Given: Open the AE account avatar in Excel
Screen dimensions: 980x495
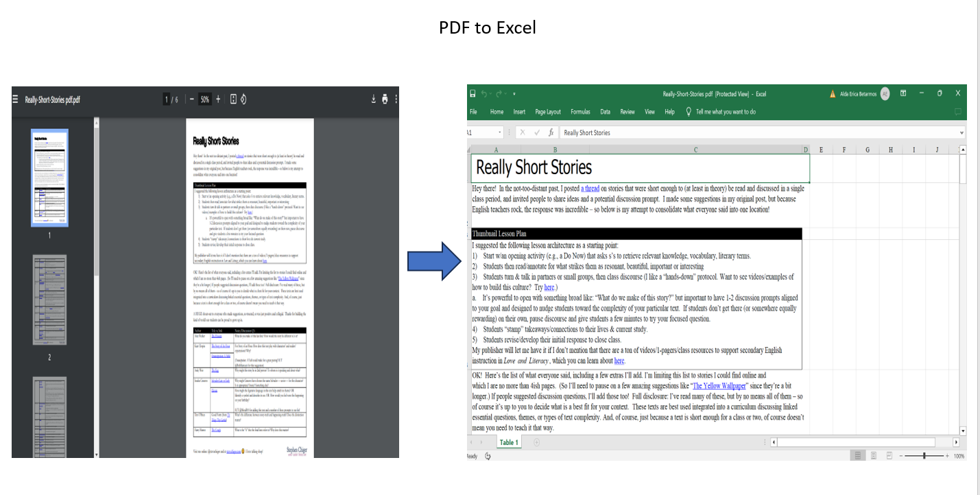Looking at the screenshot, I should pos(885,94).
